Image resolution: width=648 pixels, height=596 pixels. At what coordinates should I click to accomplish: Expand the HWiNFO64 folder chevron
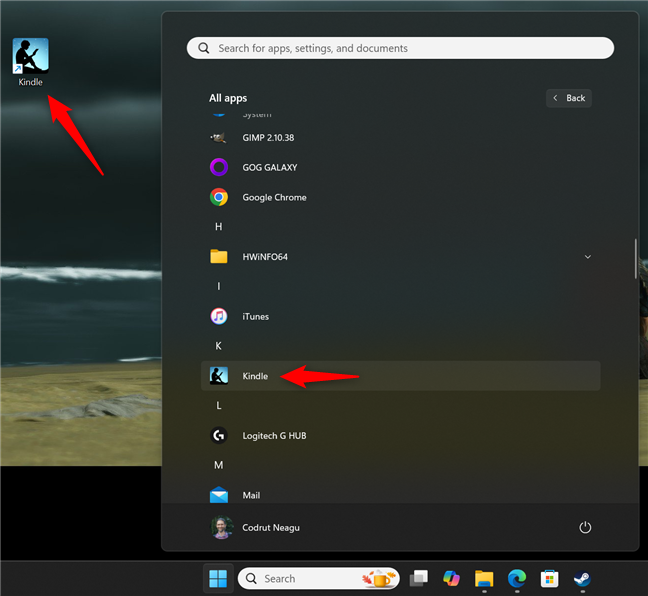tap(588, 257)
